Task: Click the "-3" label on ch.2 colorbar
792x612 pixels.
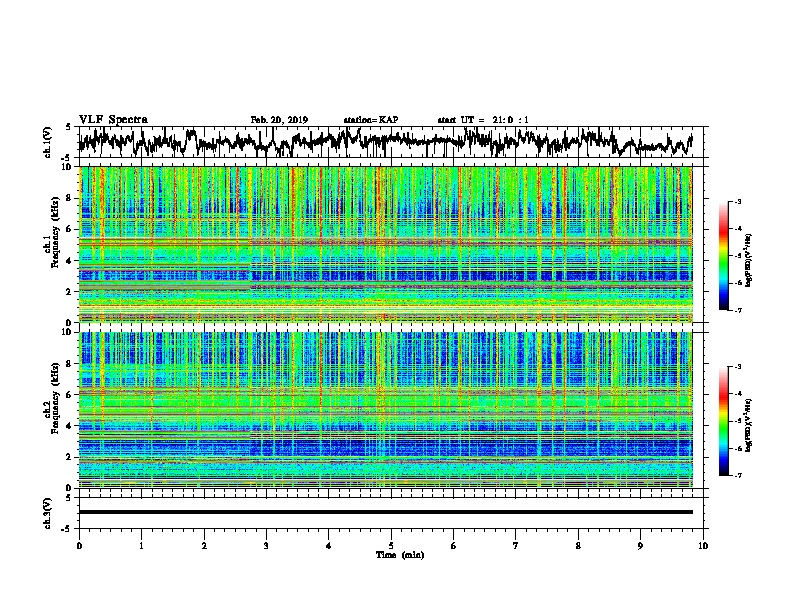Action: 737,367
